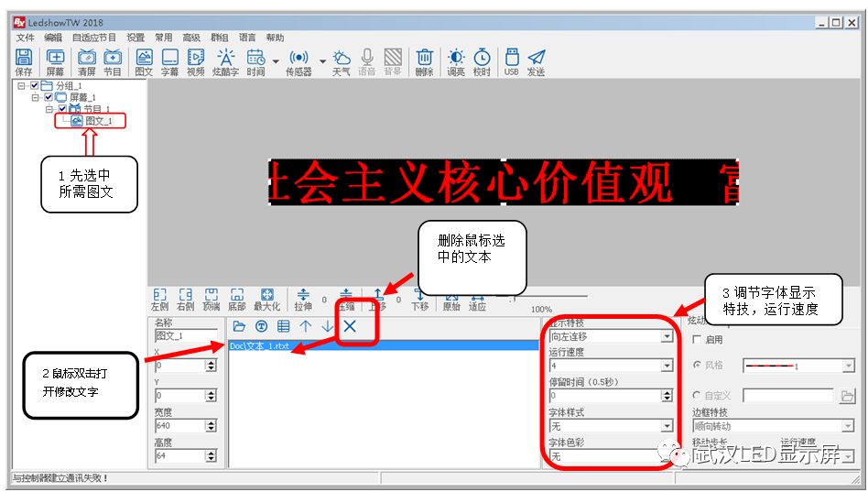This screenshot has height=492, width=868.
Task: Delete selected text with the X icon
Action: point(350,326)
